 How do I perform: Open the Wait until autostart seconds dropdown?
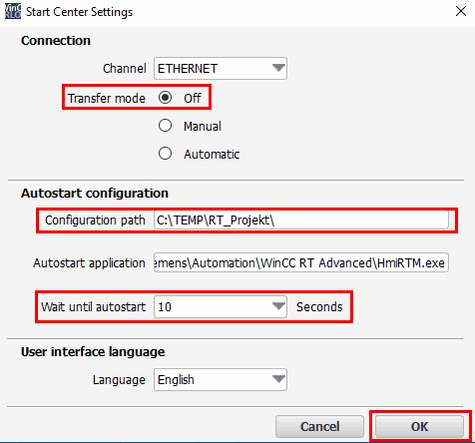point(220,306)
